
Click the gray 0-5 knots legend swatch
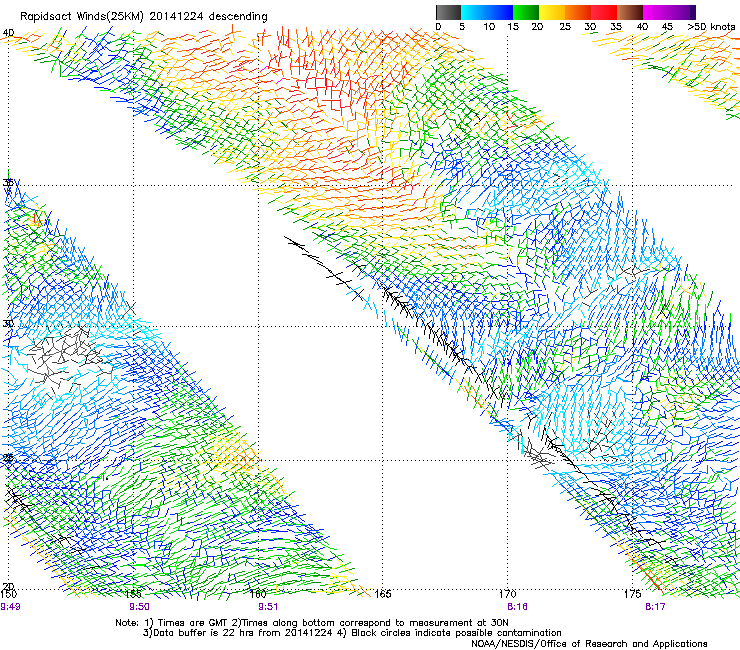pyautogui.click(x=448, y=12)
